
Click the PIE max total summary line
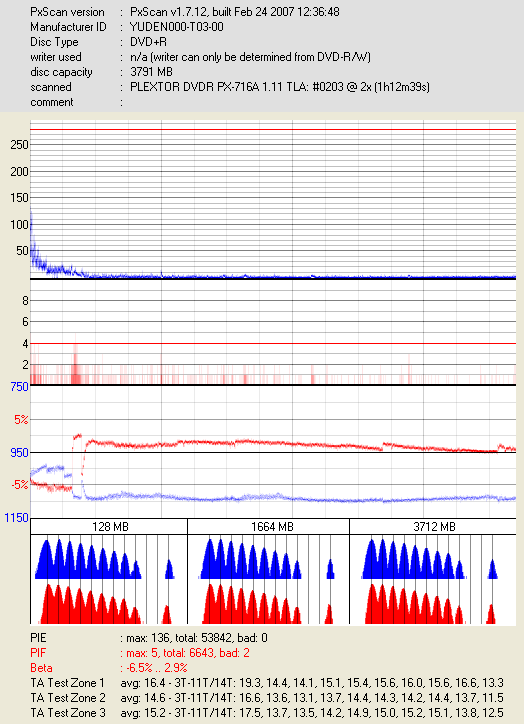pos(193,638)
